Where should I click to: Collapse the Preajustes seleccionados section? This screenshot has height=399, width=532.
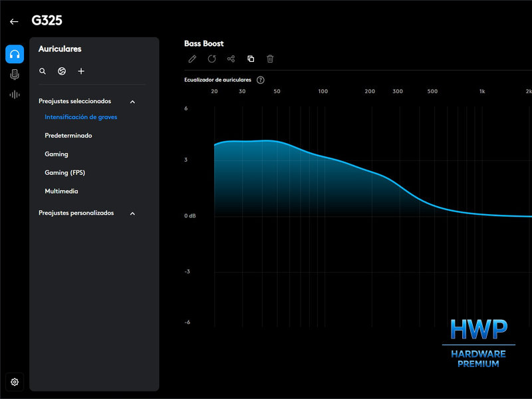coord(132,102)
